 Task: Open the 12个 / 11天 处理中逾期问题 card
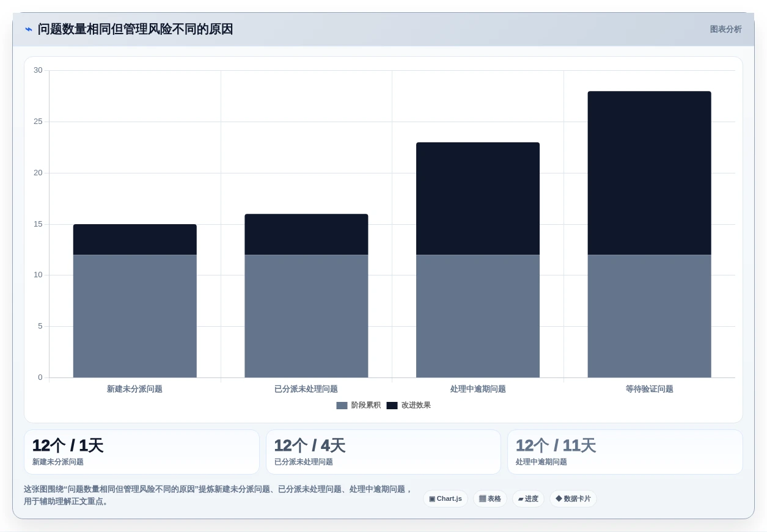point(625,452)
